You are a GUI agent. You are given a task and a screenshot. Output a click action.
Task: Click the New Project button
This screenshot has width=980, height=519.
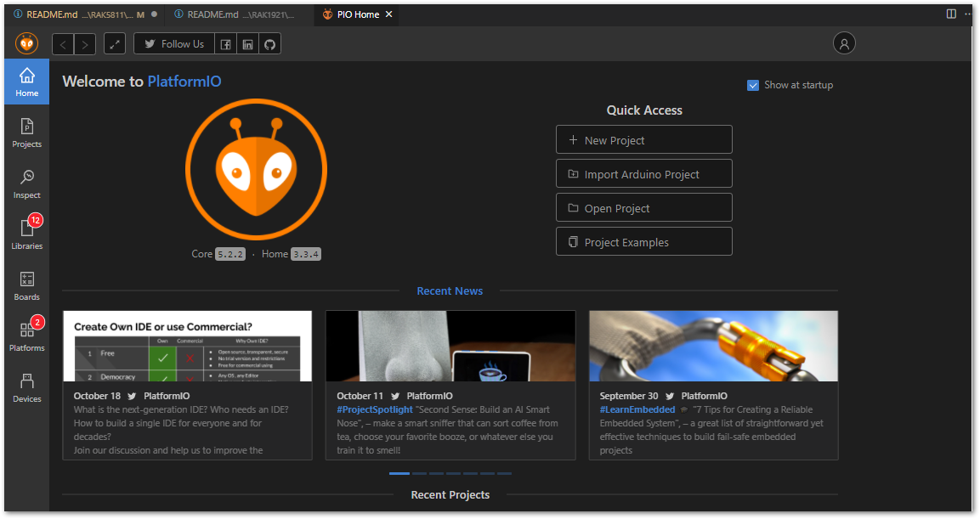tap(643, 139)
